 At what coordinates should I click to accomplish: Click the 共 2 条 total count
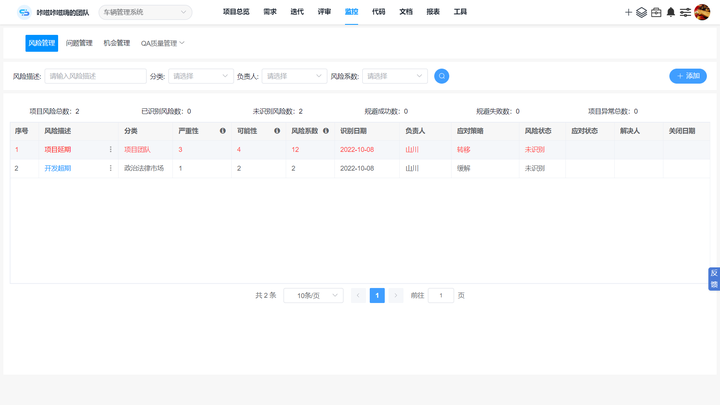pyautogui.click(x=266, y=295)
